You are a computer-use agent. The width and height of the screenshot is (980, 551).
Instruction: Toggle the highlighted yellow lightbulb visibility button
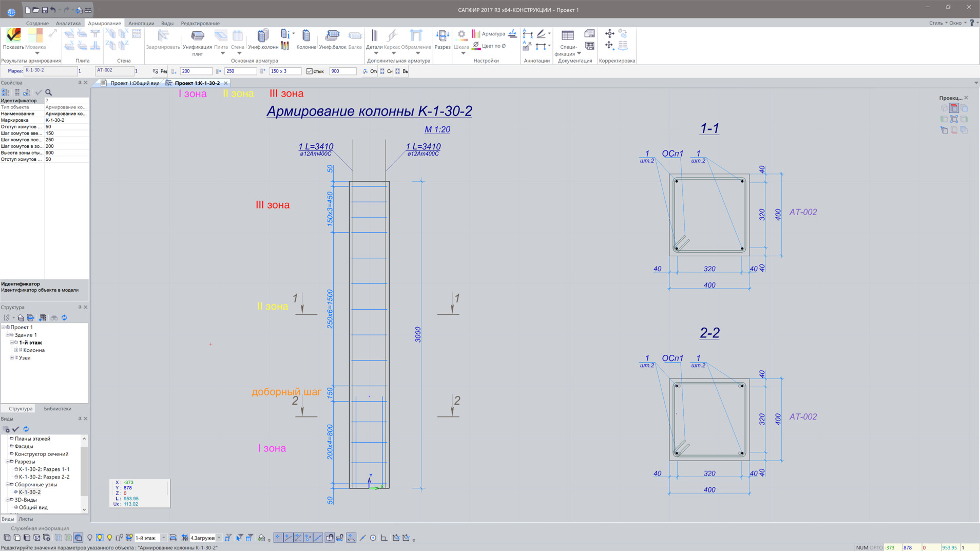coord(100,538)
